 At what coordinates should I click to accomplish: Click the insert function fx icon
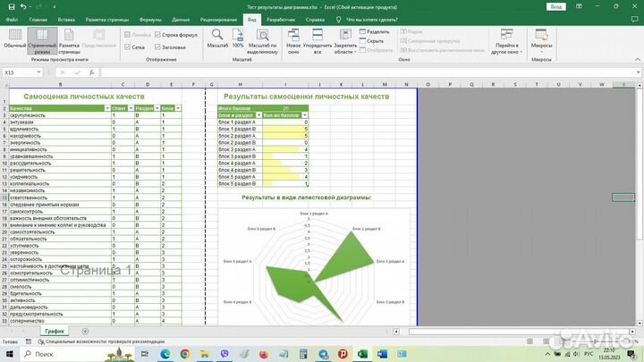91,72
